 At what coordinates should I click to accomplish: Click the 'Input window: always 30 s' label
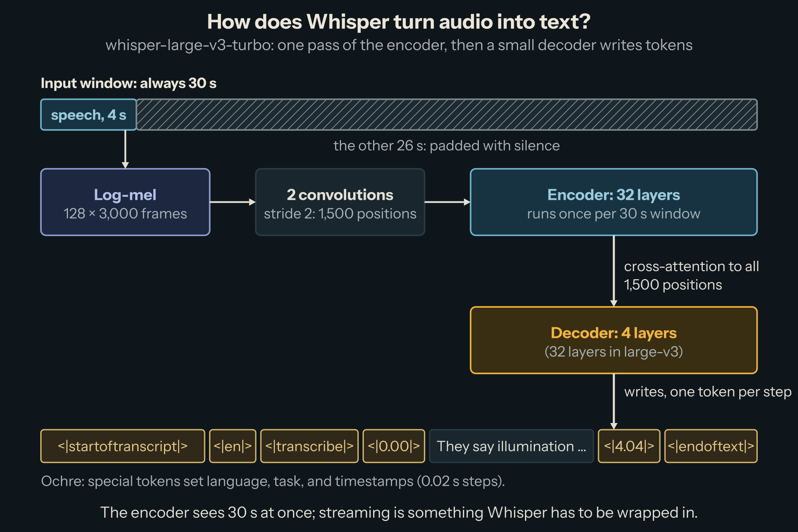129,83
